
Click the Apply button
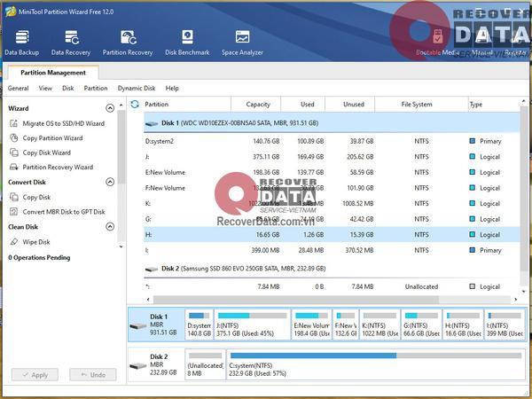[x=35, y=375]
